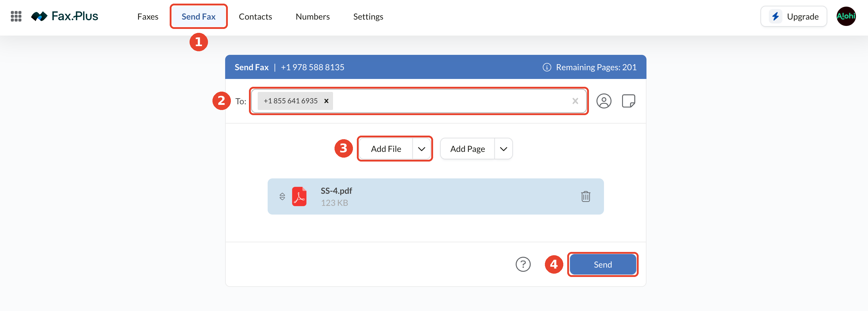Clear all recipients in the To field
The width and height of the screenshot is (868, 311).
click(575, 101)
